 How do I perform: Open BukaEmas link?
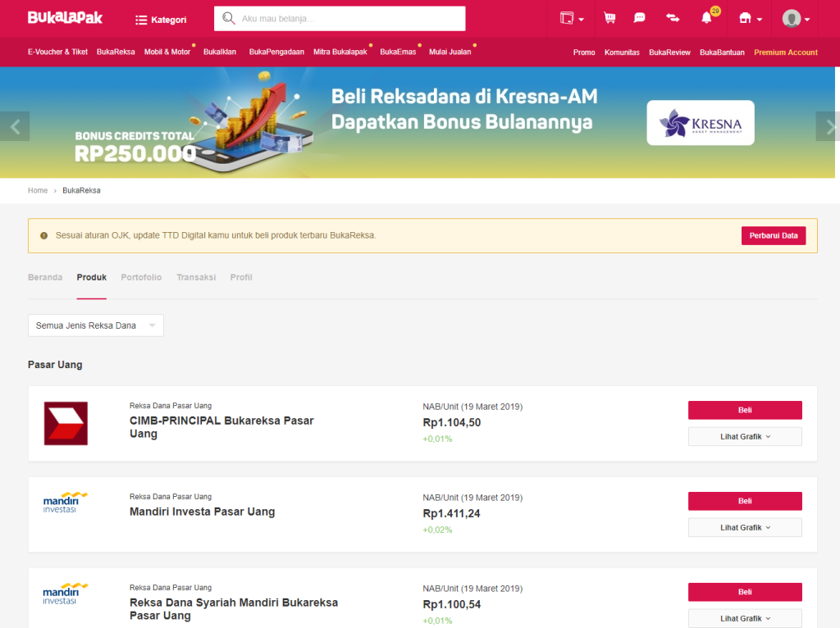coord(398,52)
